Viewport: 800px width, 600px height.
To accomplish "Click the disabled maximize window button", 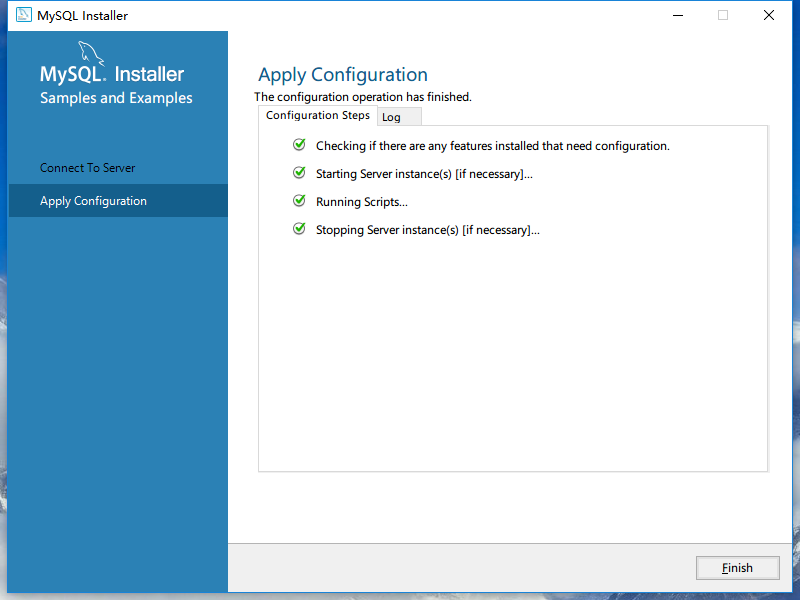I will pyautogui.click(x=723, y=16).
